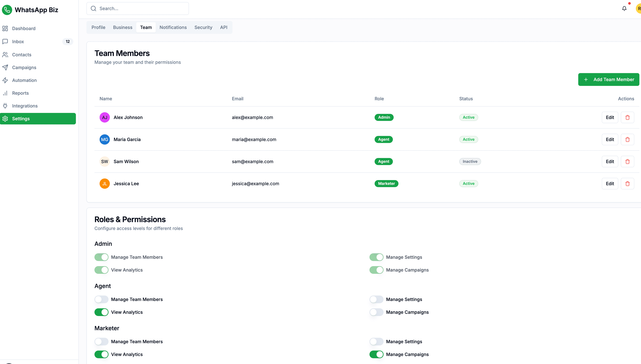
Task: Enable Marketer Manage Team Members switch
Action: point(101,342)
